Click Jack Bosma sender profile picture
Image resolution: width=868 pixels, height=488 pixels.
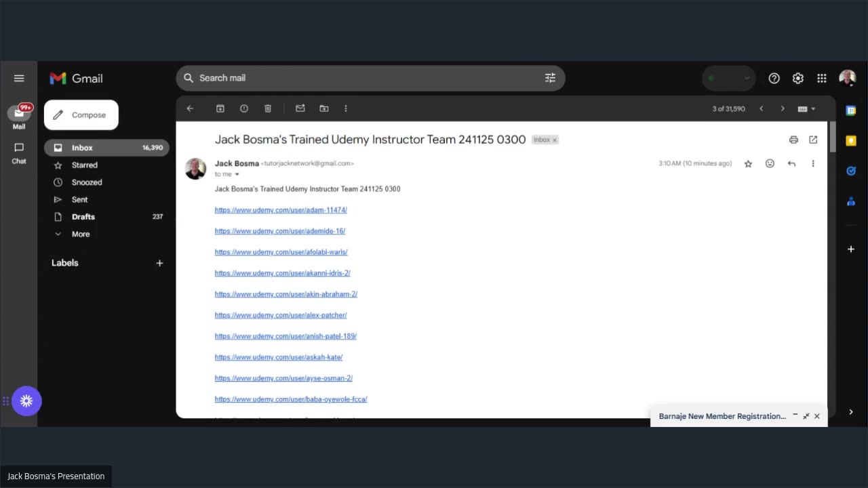click(195, 169)
